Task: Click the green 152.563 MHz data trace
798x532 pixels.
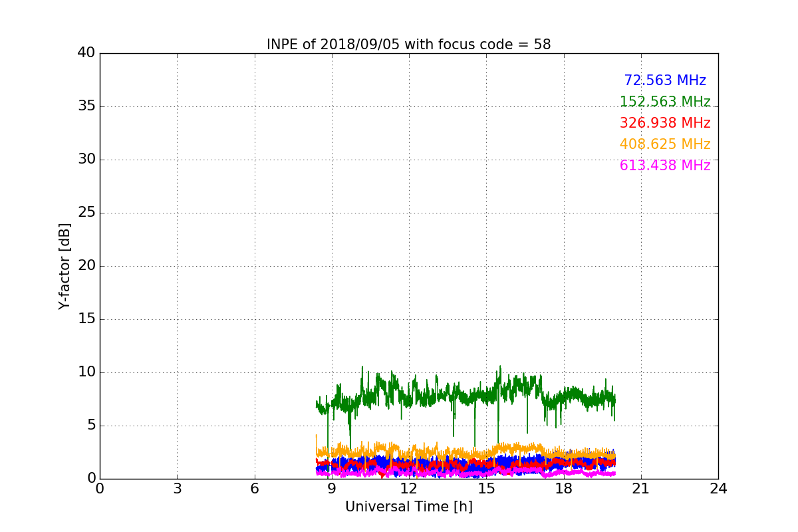Action: pyautogui.click(x=465, y=397)
